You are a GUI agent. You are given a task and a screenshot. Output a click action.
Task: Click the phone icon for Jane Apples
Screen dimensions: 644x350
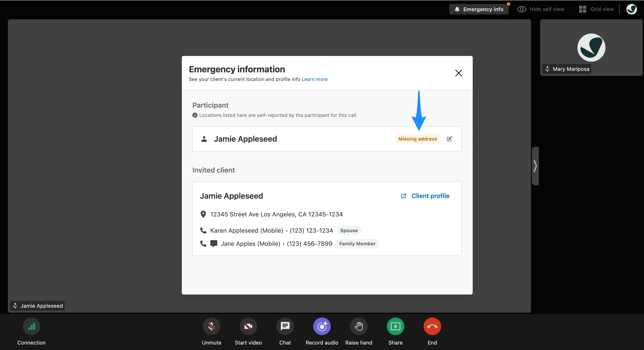[x=203, y=244]
